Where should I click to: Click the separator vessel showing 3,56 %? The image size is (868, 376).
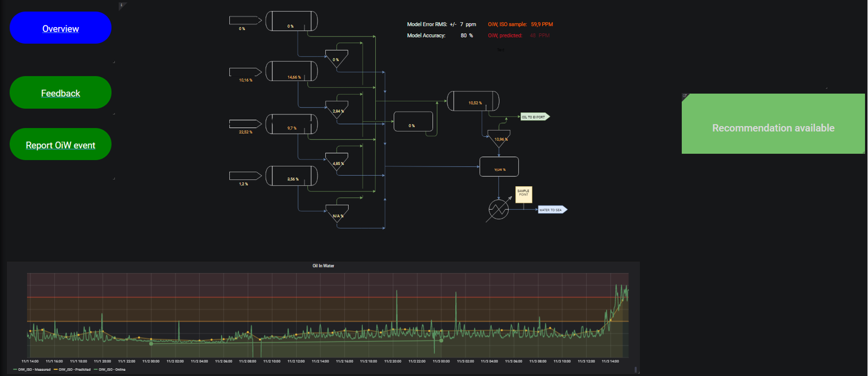tap(292, 176)
